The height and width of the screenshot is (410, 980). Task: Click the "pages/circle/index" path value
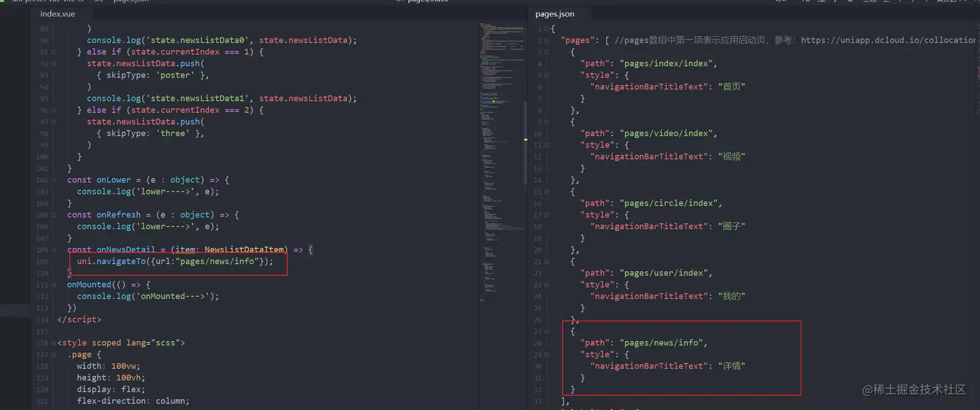[670, 203]
